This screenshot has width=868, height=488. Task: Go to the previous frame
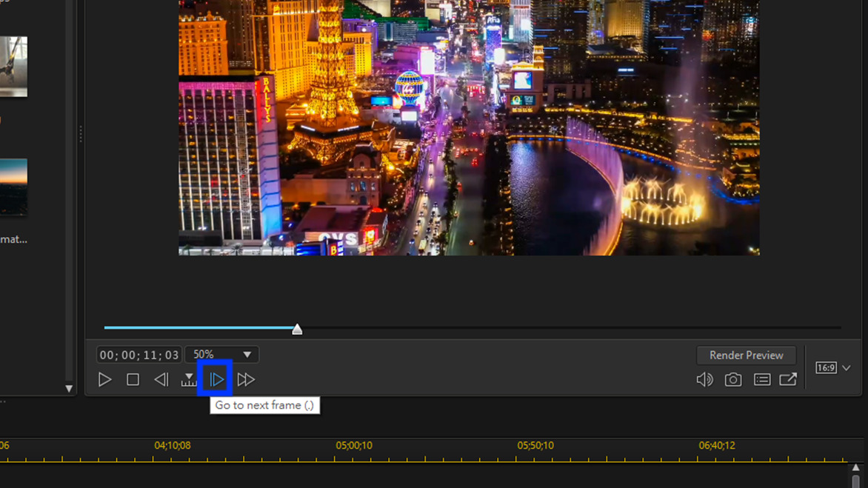point(161,379)
